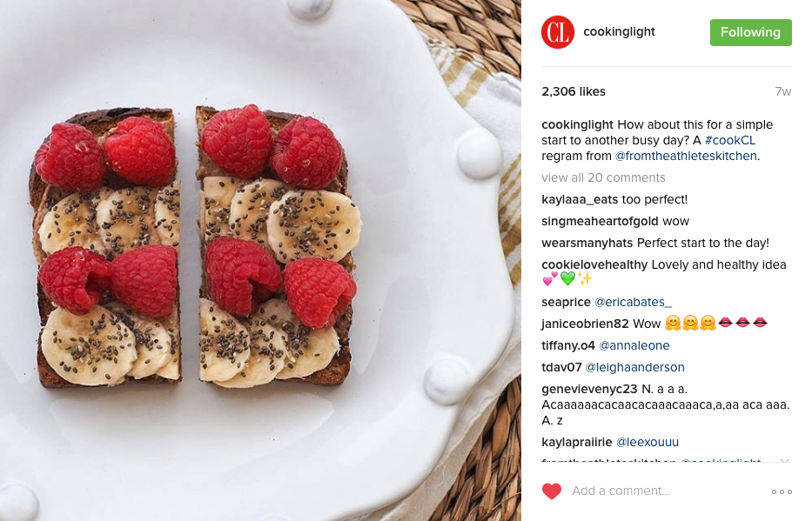Open cookielovehealthy commenter profile
Image resolution: width=812 pixels, height=521 pixels.
(594, 264)
